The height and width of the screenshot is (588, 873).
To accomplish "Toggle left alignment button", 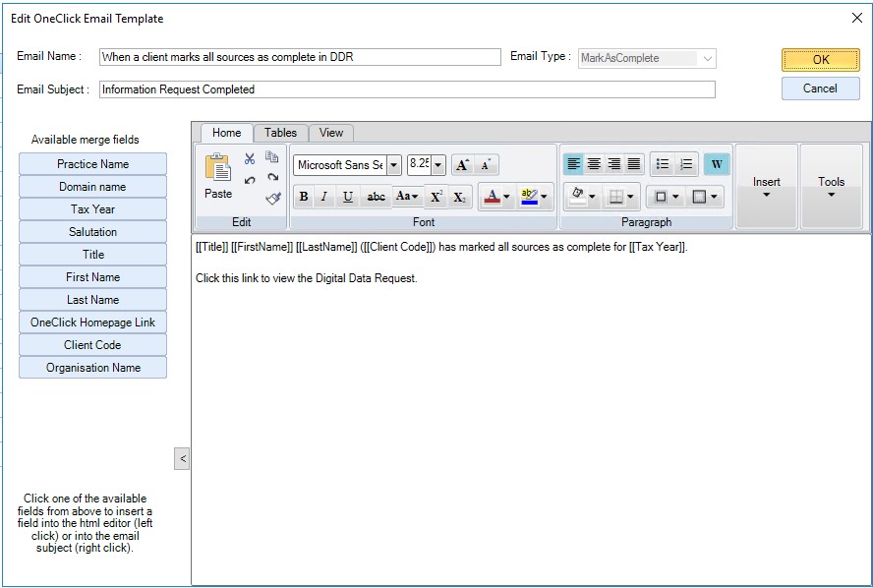I will [573, 164].
